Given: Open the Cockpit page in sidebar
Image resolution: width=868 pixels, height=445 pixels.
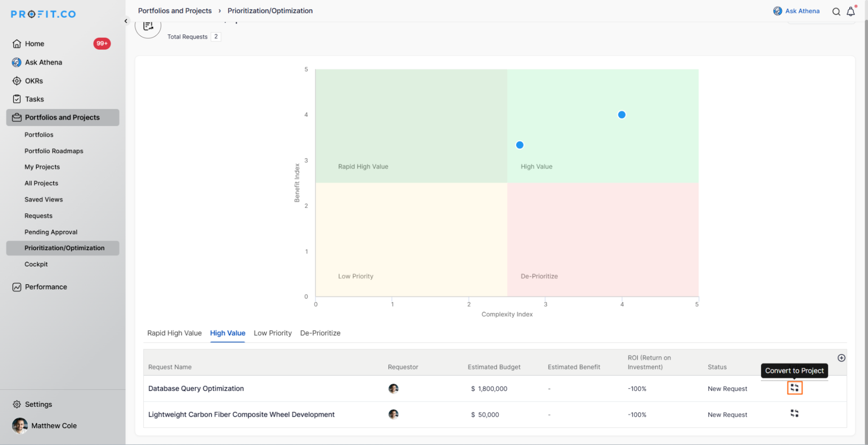Looking at the screenshot, I should [x=36, y=264].
